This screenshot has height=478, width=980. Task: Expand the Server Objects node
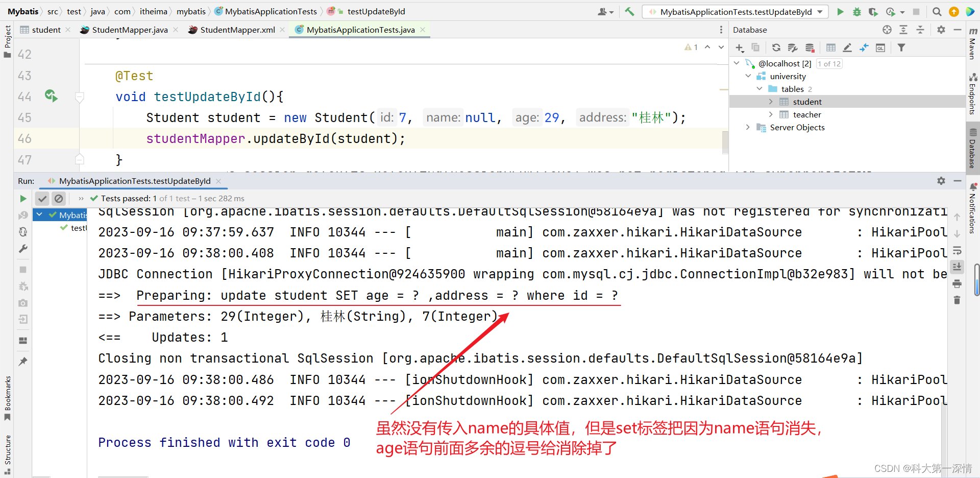(748, 127)
